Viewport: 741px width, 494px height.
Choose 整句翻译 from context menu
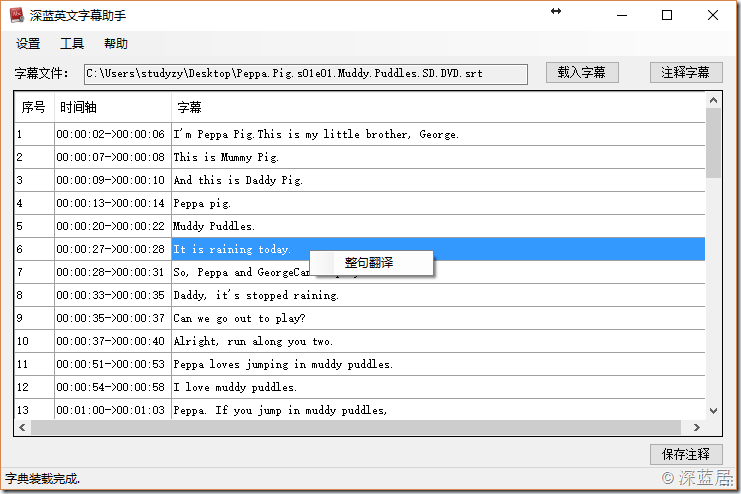coord(371,263)
